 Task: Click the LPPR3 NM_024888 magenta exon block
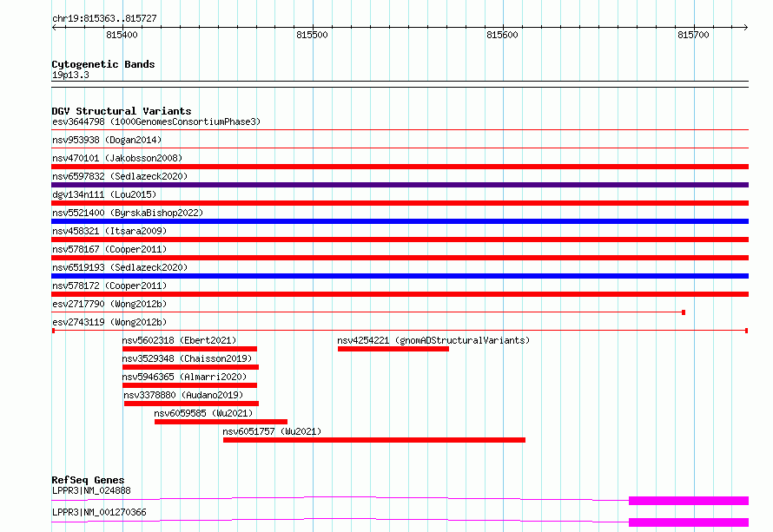[689, 501]
